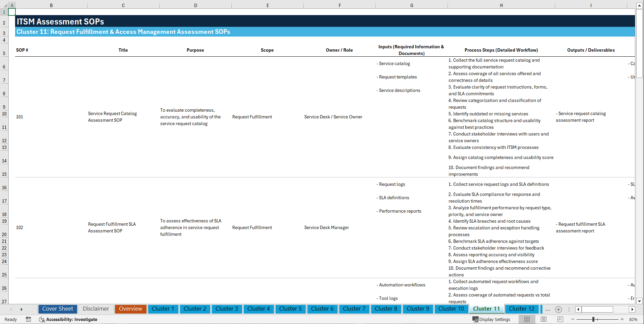Open Display Settings in the status bar

tap(491, 319)
